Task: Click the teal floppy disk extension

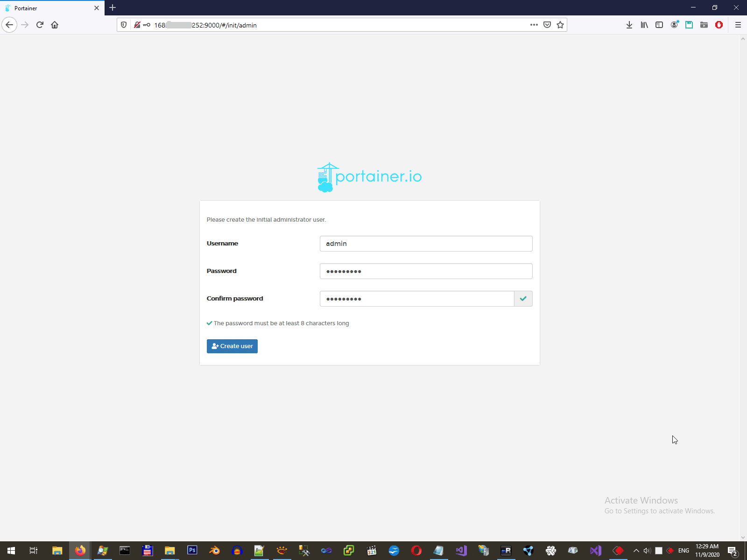Action: click(x=689, y=25)
